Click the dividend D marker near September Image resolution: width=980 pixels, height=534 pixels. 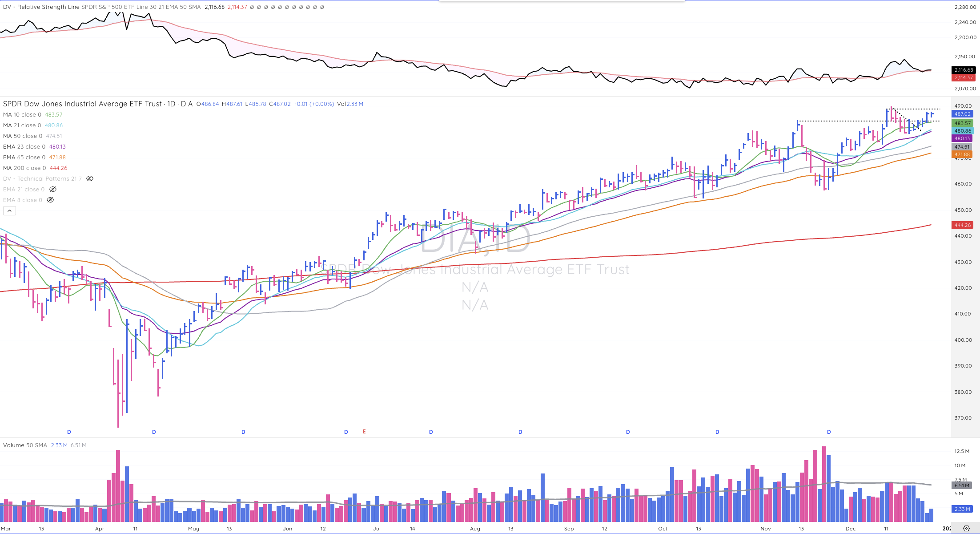pos(628,432)
